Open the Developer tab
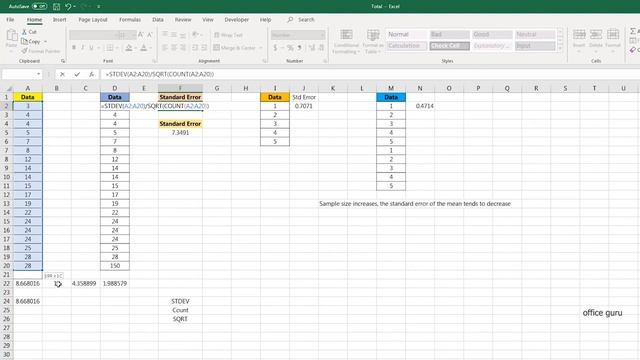 236,20
